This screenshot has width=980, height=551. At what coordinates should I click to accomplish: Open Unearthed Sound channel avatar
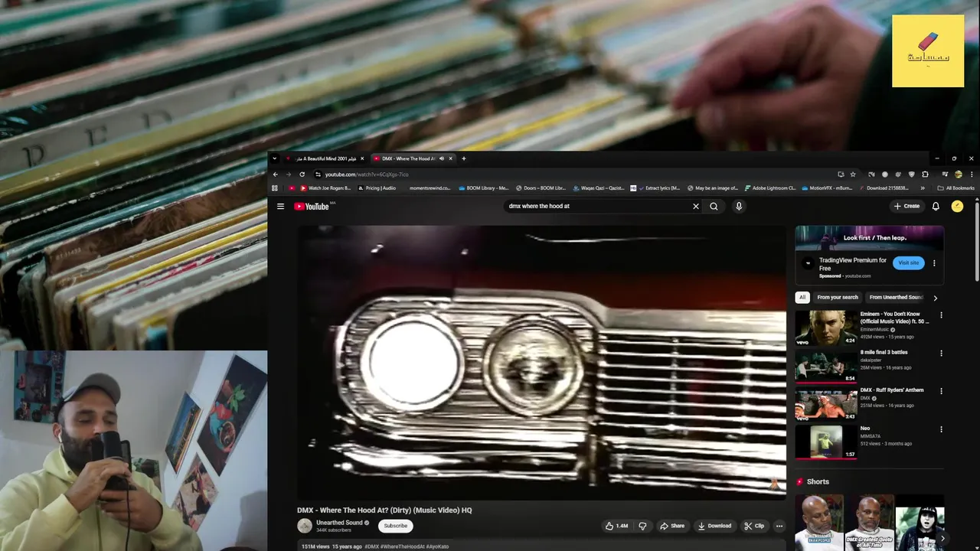pos(305,526)
